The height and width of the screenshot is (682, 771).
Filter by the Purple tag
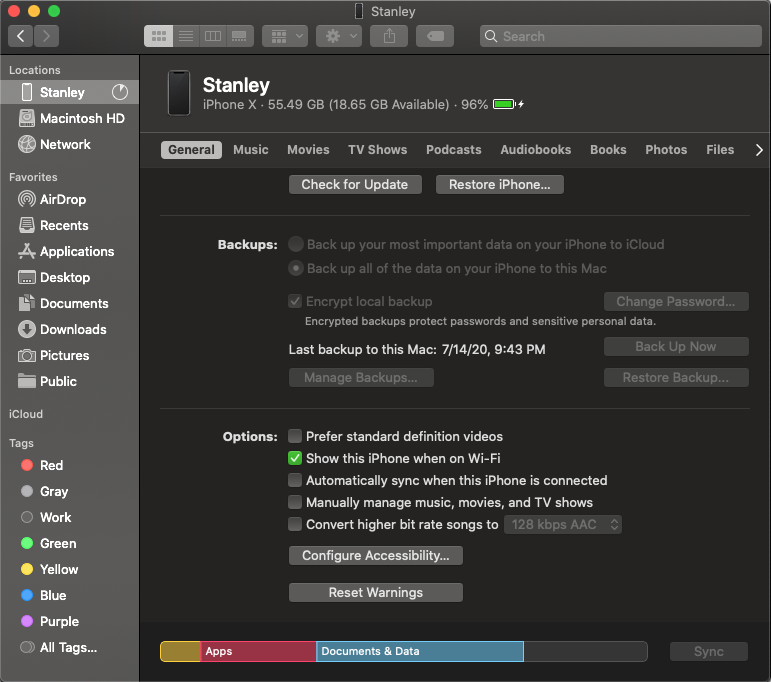coord(69,622)
